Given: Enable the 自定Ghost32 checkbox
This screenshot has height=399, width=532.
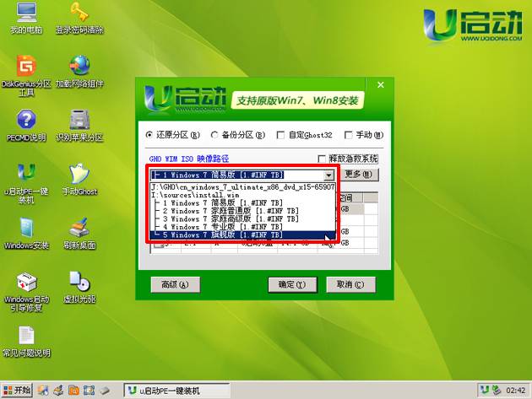Looking at the screenshot, I should [281, 134].
